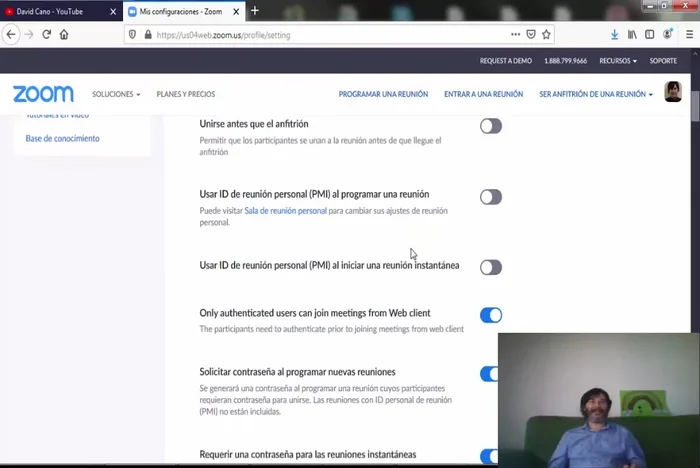Switch to the David Cano YouTube tab
This screenshot has height=468, width=700.
click(55, 11)
